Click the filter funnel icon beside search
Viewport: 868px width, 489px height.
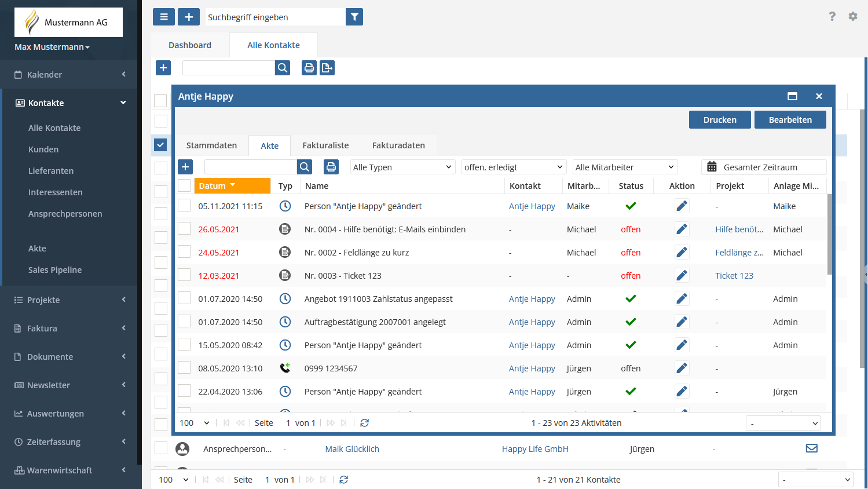tap(354, 17)
